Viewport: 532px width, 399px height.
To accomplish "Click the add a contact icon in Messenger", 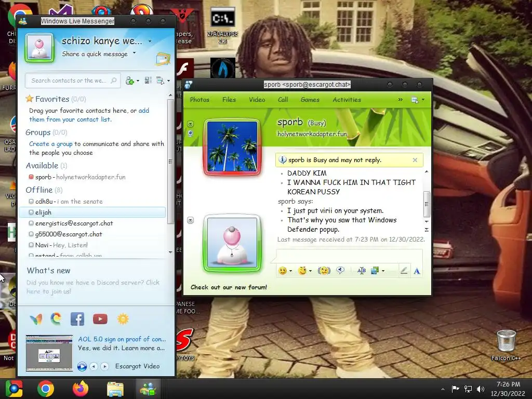I will (x=129, y=81).
